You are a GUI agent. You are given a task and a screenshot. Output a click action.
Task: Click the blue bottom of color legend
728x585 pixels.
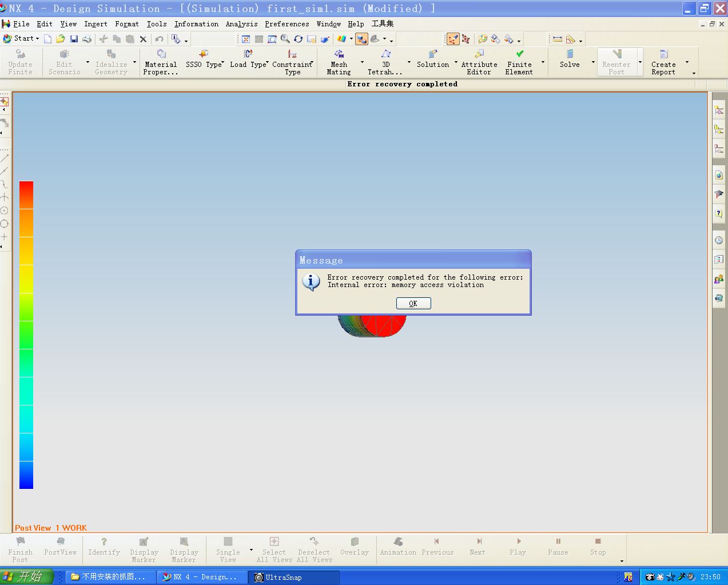tap(26, 475)
